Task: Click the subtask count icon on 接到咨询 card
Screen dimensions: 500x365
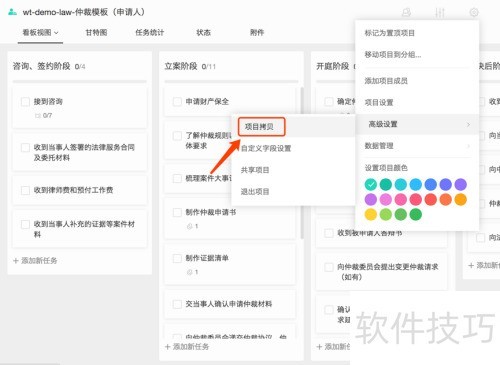Action: [x=37, y=116]
